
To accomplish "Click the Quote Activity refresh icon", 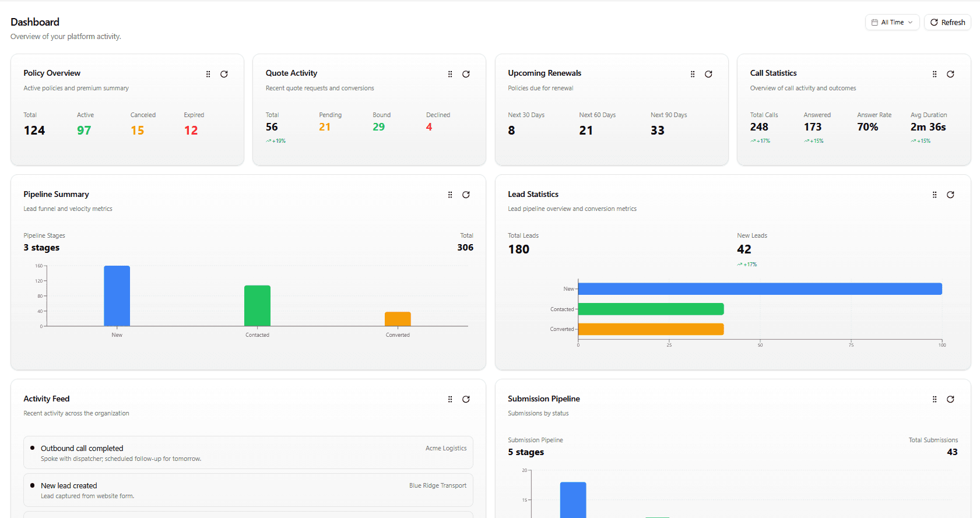I will [x=466, y=74].
